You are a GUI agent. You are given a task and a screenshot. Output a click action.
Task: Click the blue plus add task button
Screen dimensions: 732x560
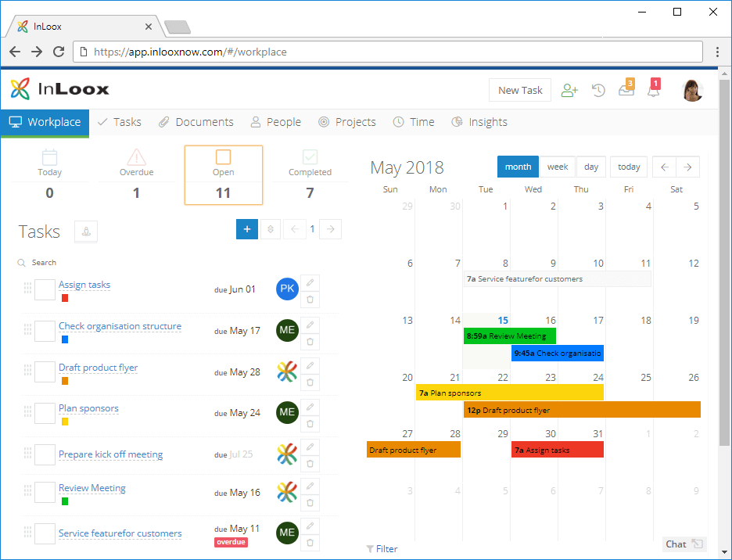pos(247,229)
